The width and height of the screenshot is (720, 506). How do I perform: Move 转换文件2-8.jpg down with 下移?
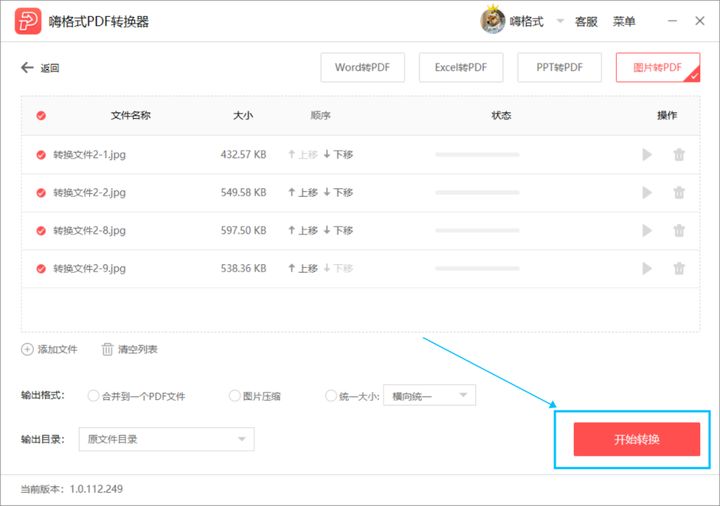tap(338, 231)
